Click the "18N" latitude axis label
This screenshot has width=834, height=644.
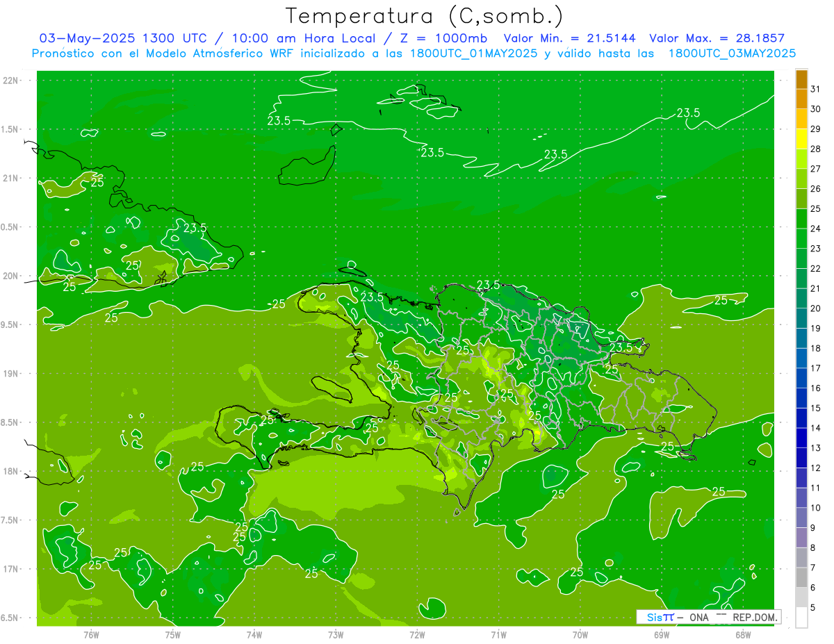(x=12, y=471)
